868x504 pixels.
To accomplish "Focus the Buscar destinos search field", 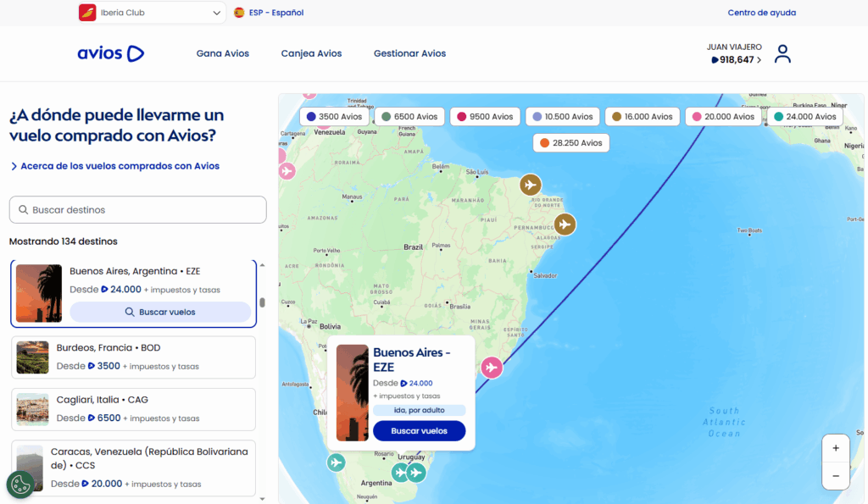I will pos(138,210).
